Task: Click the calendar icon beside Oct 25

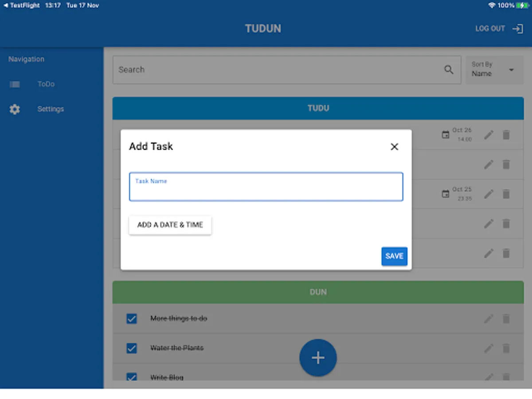Action: click(x=446, y=194)
